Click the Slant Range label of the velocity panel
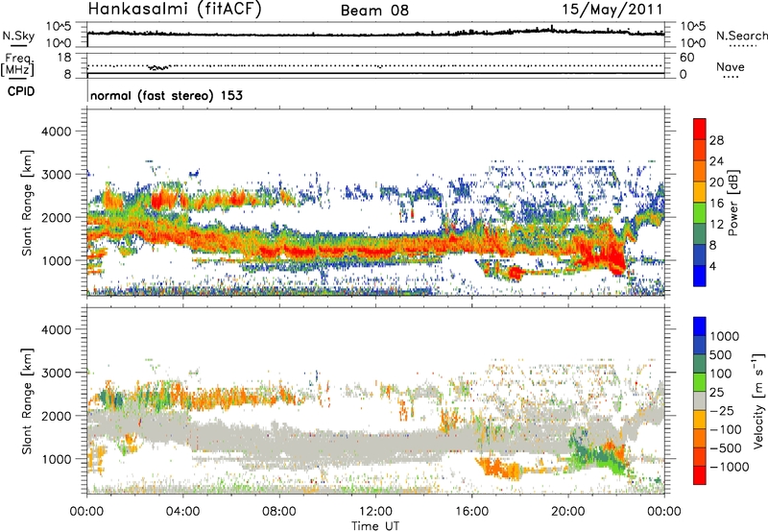Screen dimensions: 768x532 27,401
